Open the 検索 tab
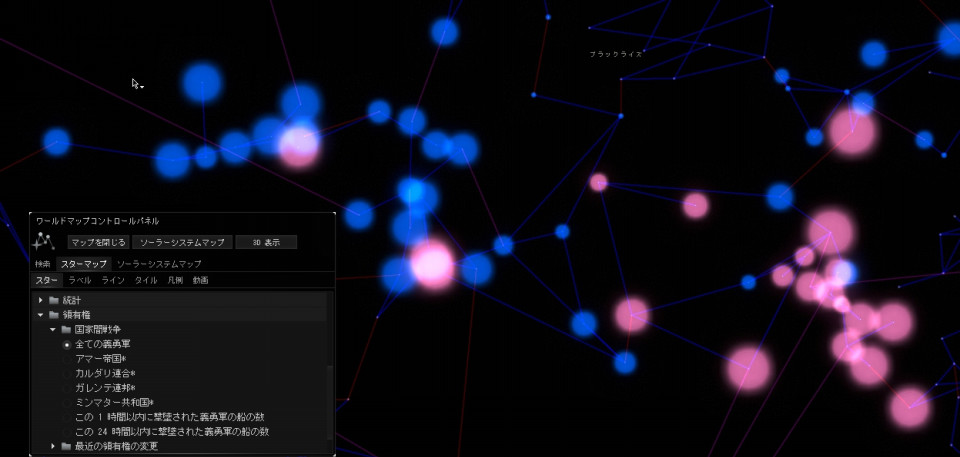 click(43, 264)
